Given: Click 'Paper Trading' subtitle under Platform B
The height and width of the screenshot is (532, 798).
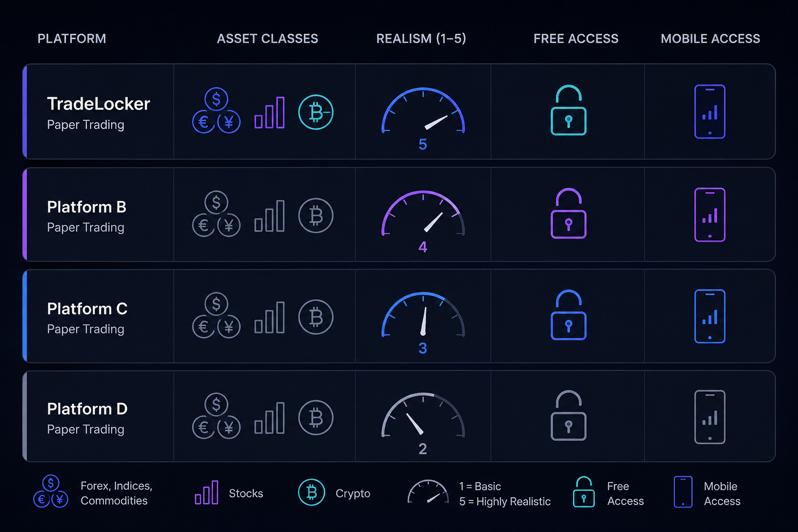Looking at the screenshot, I should click(86, 228).
